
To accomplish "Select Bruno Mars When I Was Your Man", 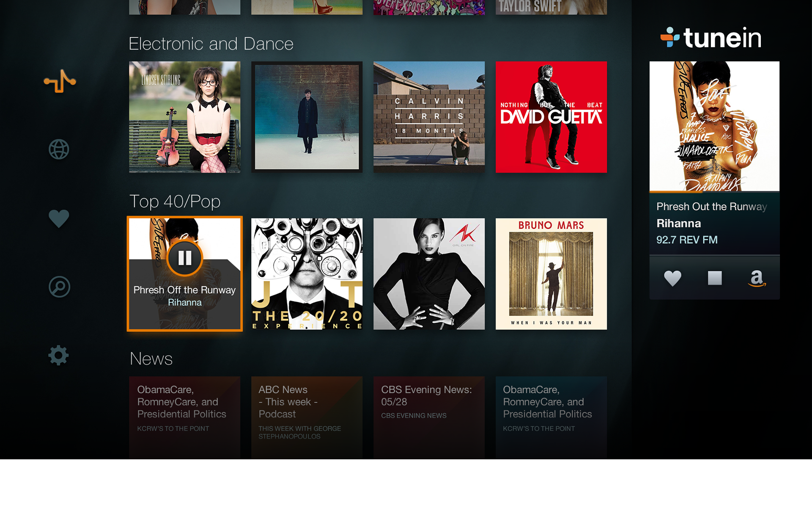I will [551, 274].
